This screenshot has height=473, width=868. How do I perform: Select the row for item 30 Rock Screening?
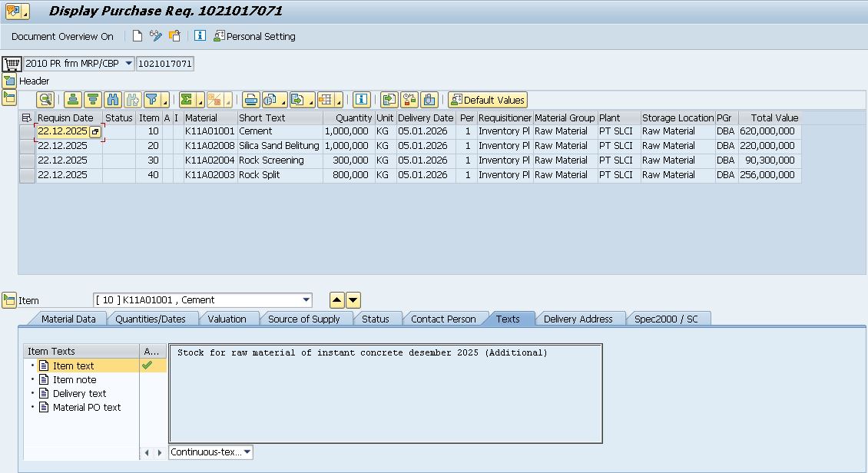pos(27,160)
